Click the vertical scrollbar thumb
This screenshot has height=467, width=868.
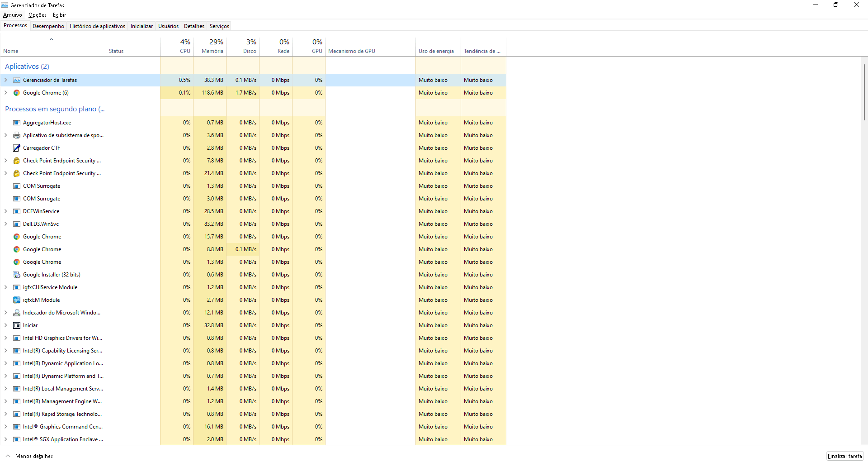click(x=864, y=92)
